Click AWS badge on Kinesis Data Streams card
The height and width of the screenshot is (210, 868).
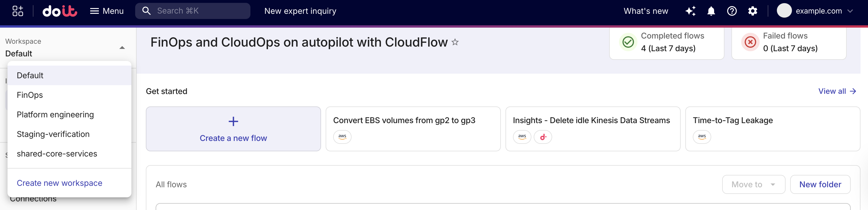(522, 137)
